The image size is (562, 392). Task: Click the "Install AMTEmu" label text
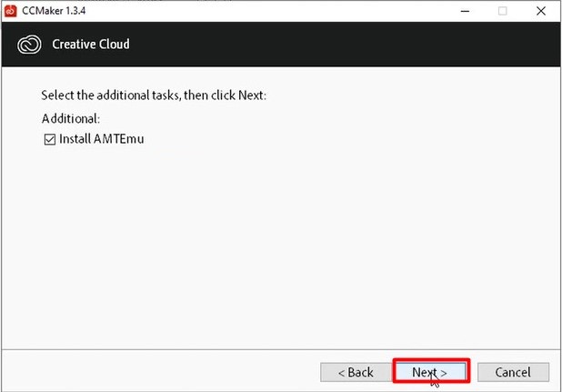[x=102, y=140]
